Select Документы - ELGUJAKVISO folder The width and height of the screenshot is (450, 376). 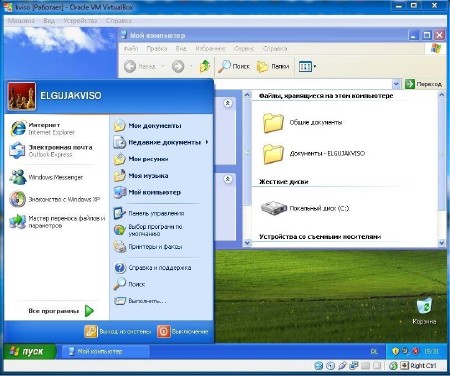[x=314, y=154]
